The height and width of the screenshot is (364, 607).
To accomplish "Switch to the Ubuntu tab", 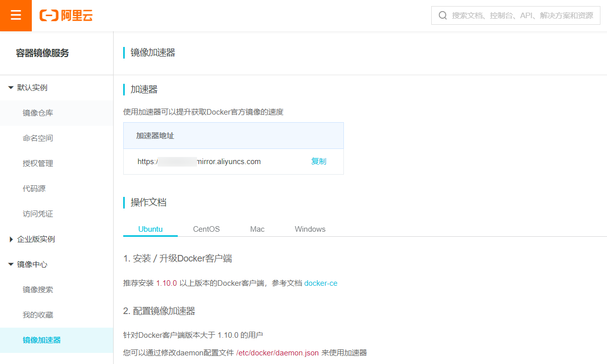I will tap(150, 229).
